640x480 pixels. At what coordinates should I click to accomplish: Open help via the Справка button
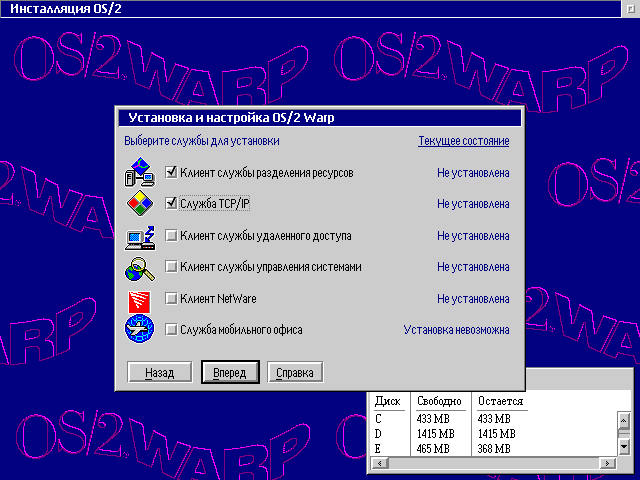coord(295,372)
